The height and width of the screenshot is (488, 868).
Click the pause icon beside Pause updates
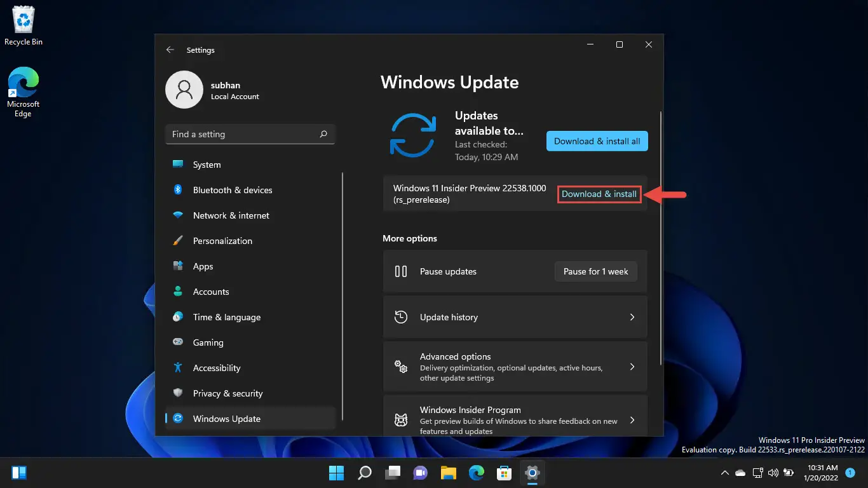pos(401,271)
